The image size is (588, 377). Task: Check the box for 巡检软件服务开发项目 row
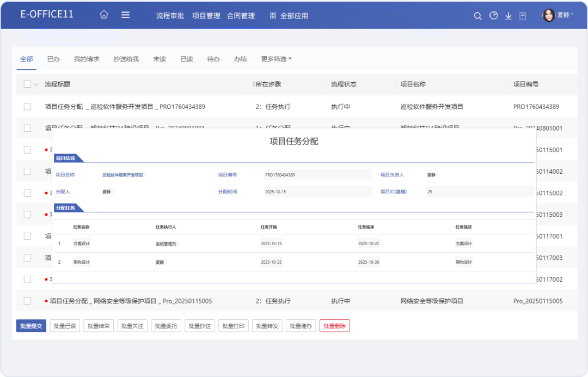pos(27,107)
